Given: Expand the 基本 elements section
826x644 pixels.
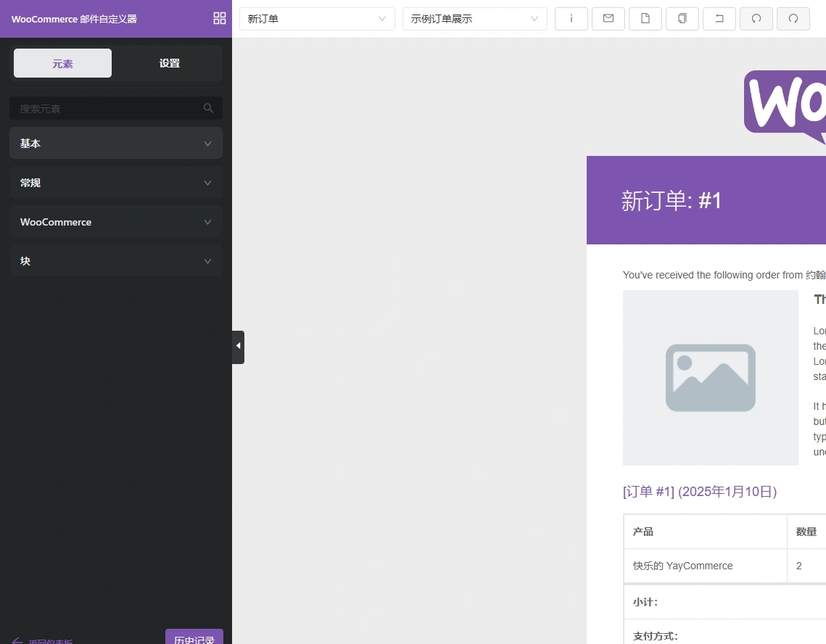Looking at the screenshot, I should click(x=116, y=143).
